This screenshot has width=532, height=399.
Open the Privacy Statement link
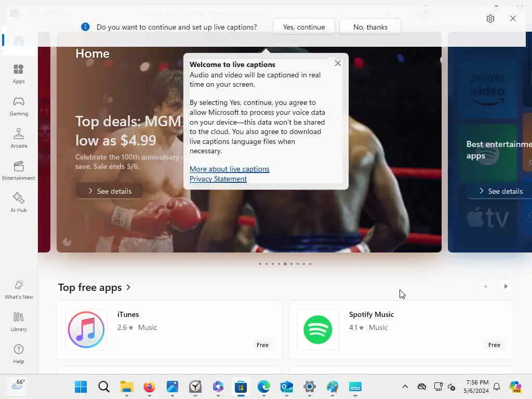click(218, 179)
